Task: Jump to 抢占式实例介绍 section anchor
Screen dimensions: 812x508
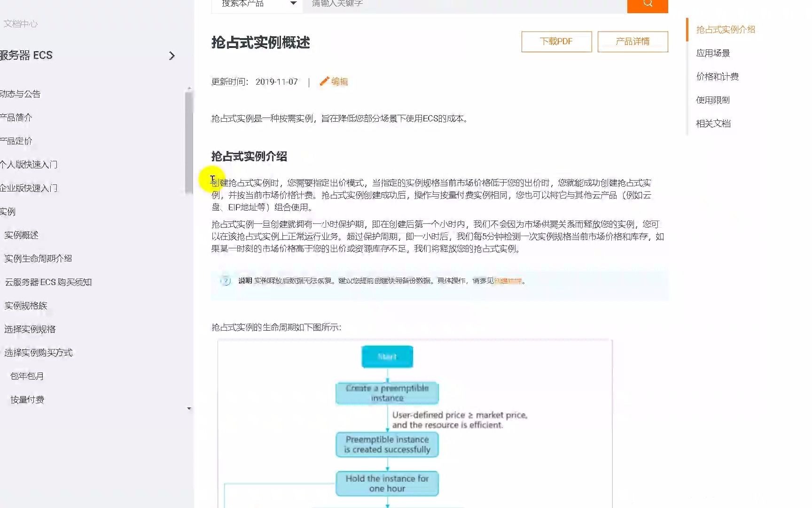Action: pos(726,29)
